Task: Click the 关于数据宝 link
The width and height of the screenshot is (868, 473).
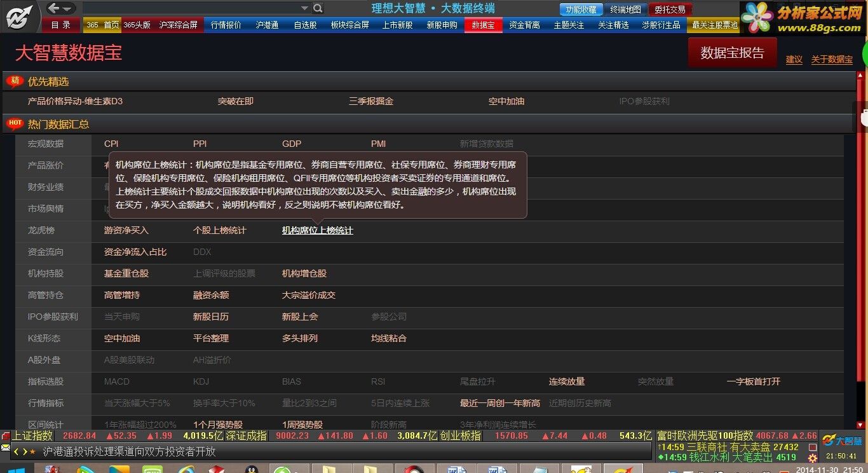Action: click(832, 59)
